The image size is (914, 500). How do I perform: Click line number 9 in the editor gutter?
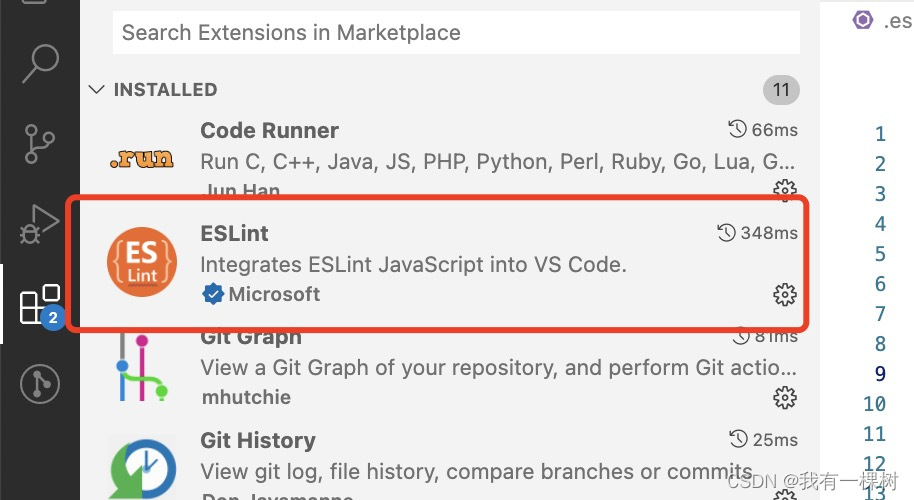pyautogui.click(x=879, y=374)
